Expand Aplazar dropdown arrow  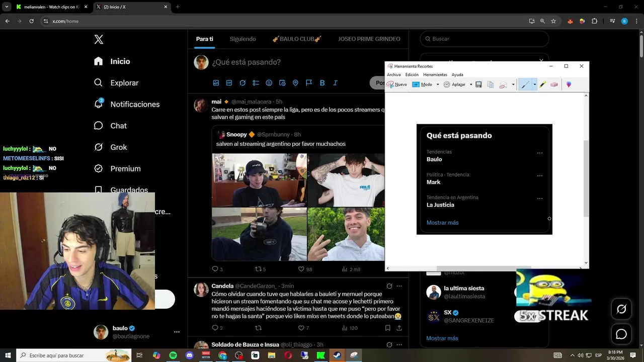pos(471,84)
